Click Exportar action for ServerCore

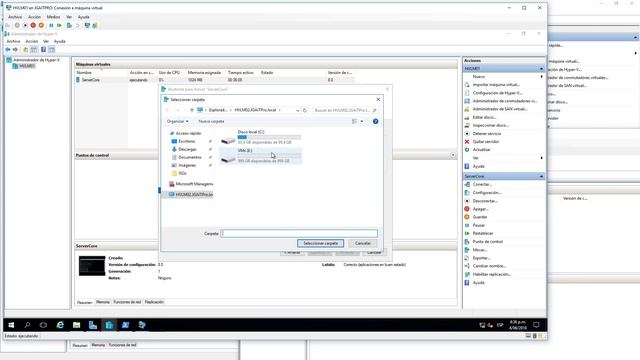point(481,258)
